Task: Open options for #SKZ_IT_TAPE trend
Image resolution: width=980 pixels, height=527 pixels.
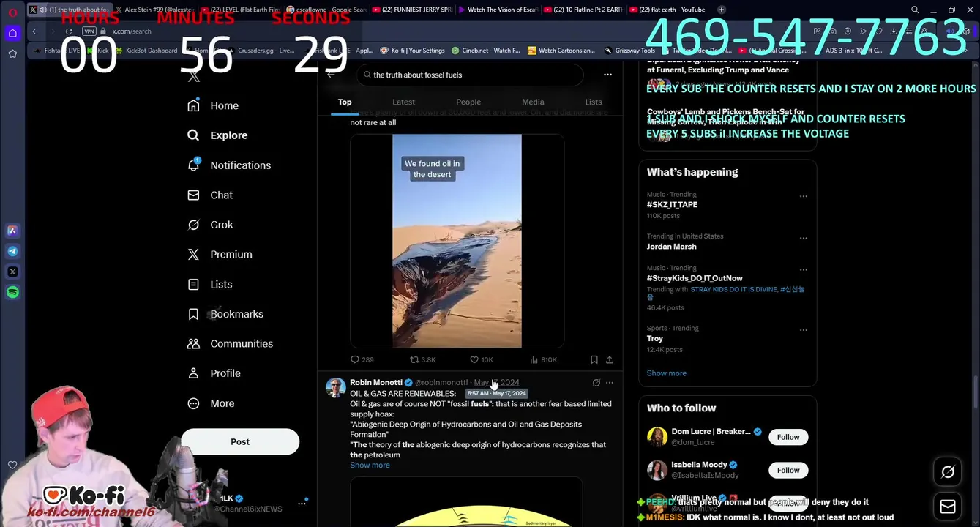Action: (x=803, y=196)
